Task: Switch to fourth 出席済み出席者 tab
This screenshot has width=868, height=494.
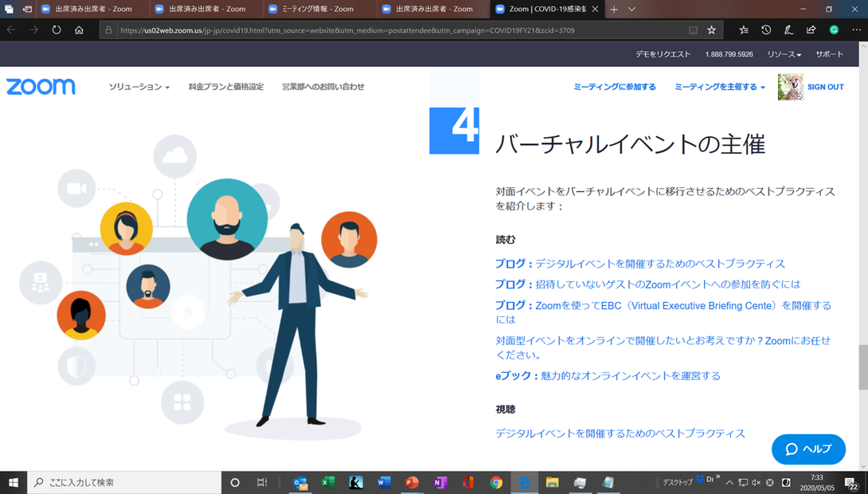Action: coord(433,10)
